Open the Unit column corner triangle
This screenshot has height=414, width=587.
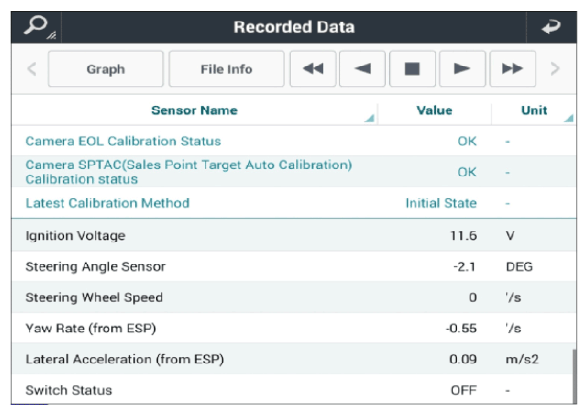569,118
